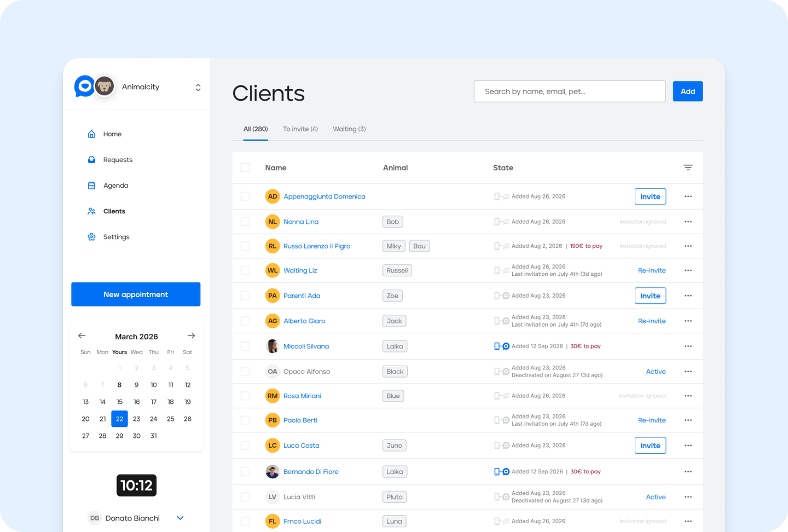Open more options for Luca Costa

coord(688,446)
